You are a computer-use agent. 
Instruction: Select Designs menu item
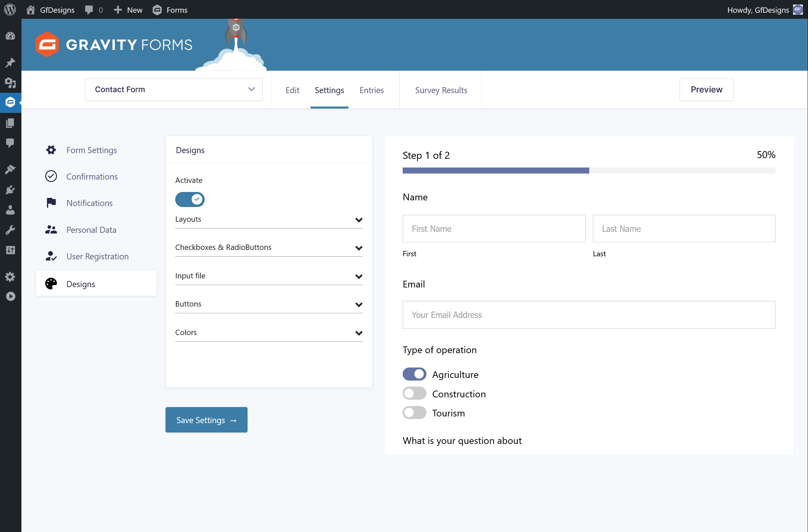point(96,283)
